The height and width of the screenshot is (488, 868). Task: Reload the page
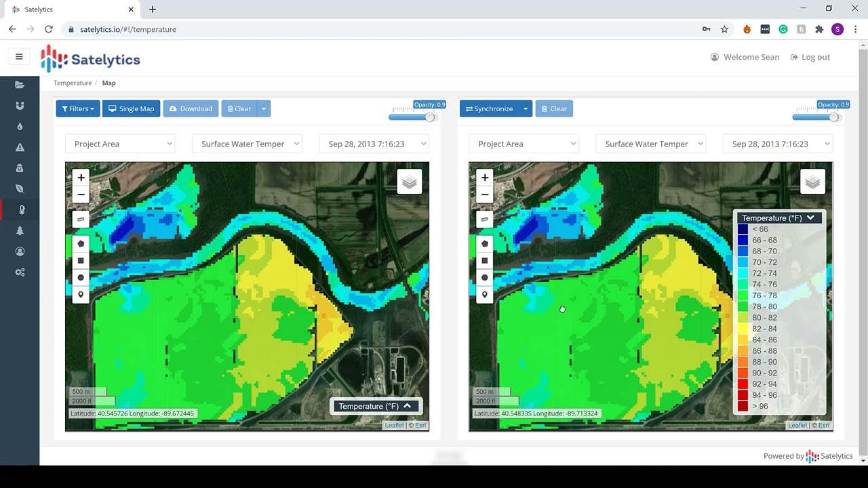point(48,29)
